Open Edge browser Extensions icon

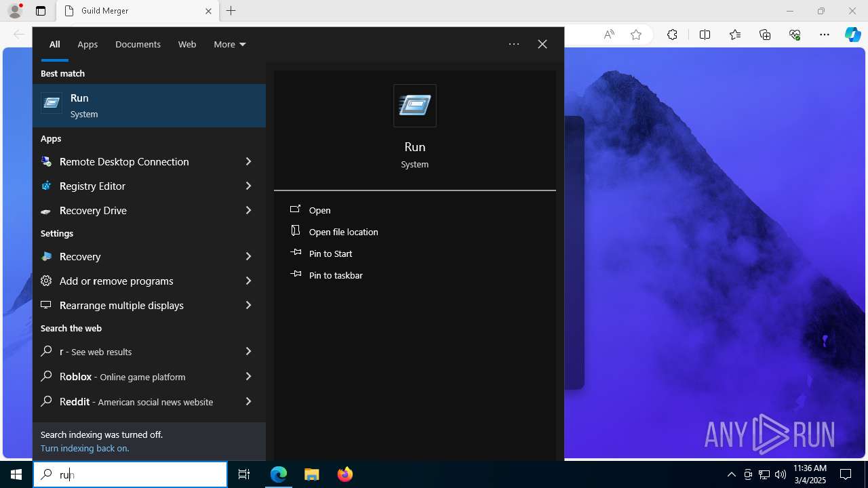[672, 35]
